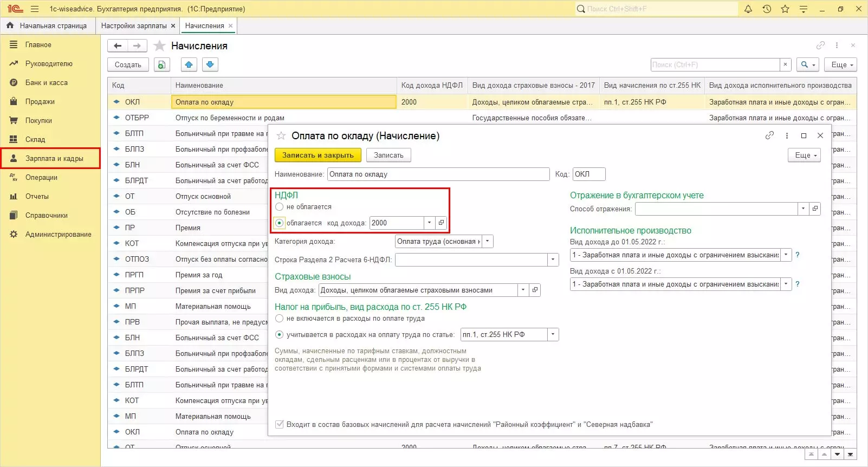The width and height of the screenshot is (868, 467).
Task: Open history clock icon in title bar
Action: (x=767, y=9)
